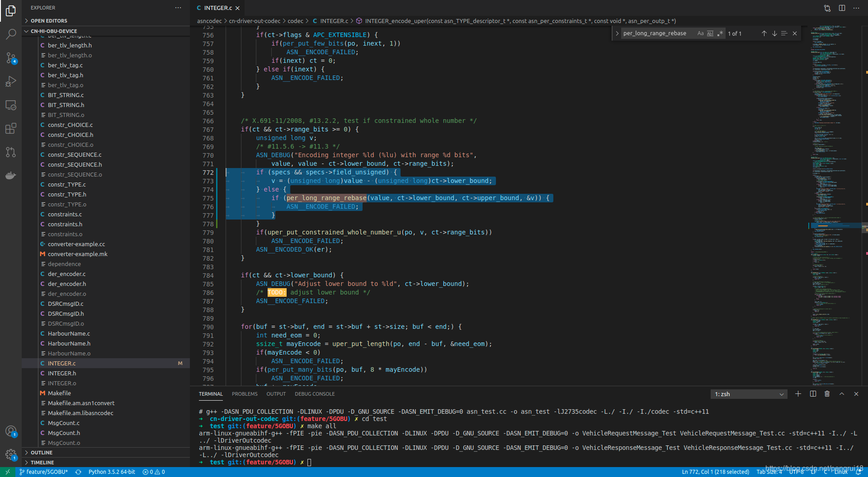Close the terminal panel
The image size is (868, 477).
pyautogui.click(x=856, y=394)
